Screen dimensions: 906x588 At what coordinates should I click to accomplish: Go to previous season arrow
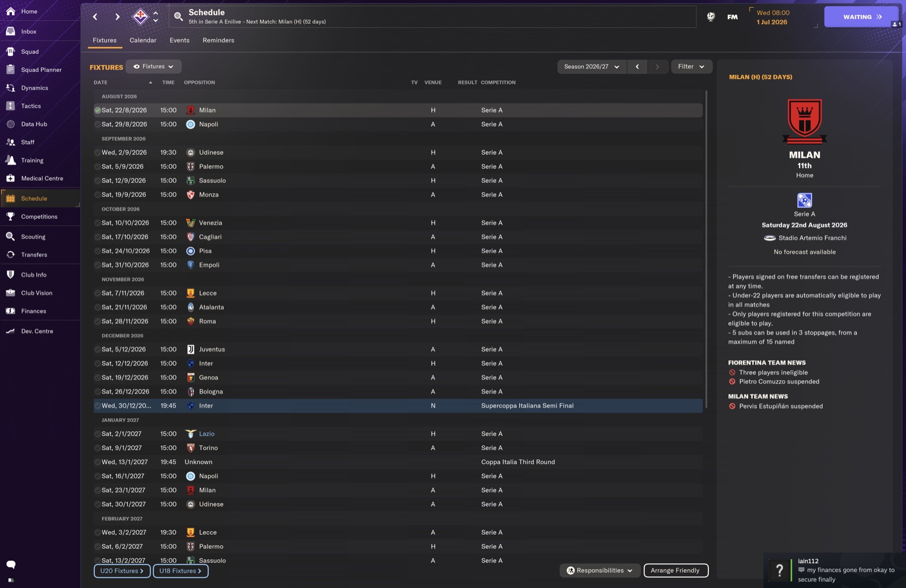(x=637, y=67)
